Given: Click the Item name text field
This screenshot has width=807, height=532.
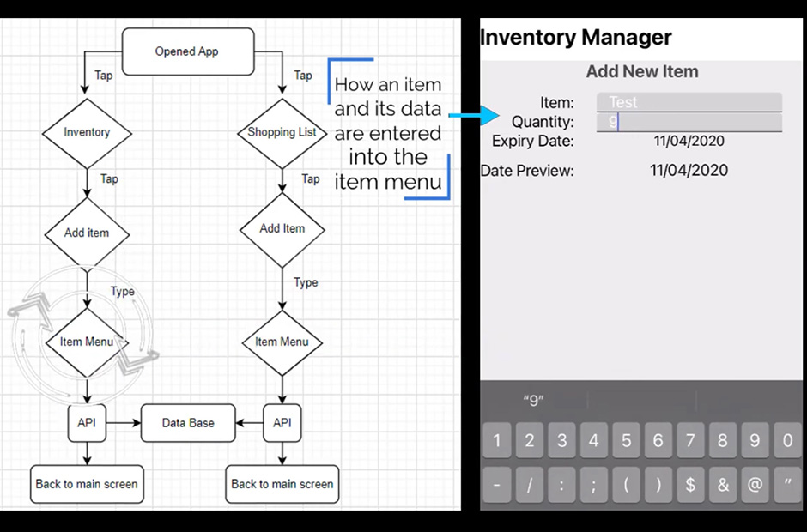Looking at the screenshot, I should [x=689, y=102].
